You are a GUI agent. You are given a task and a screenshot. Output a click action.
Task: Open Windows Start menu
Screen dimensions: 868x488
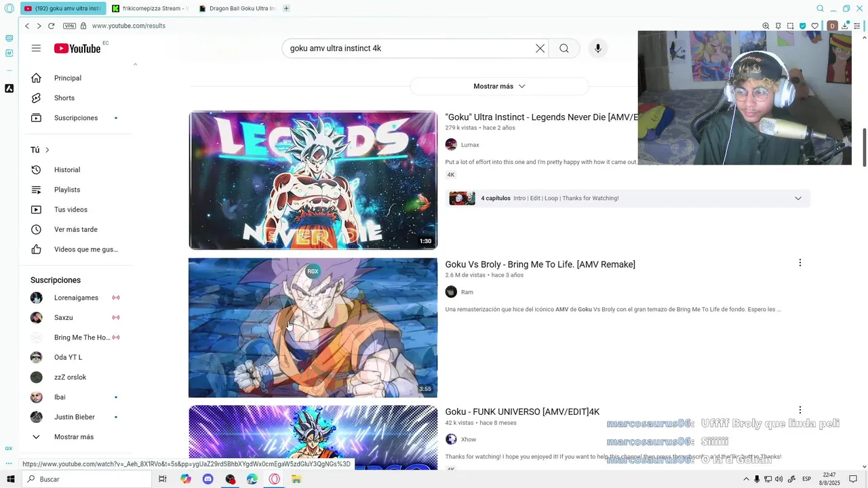tap(10, 479)
